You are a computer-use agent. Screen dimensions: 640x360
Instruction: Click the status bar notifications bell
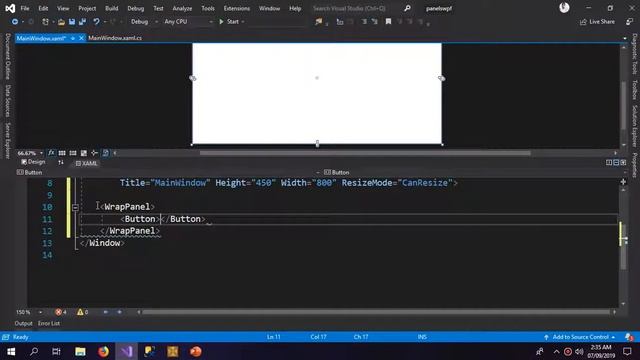coord(629,337)
